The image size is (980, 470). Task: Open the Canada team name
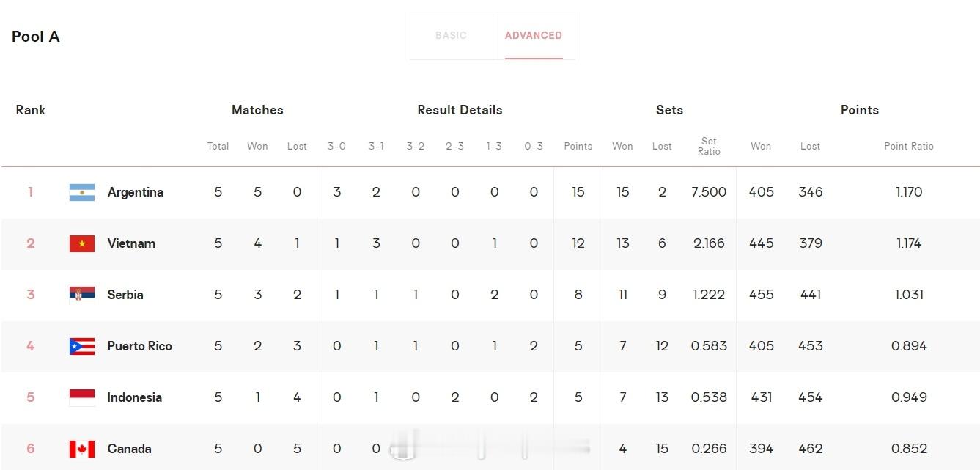pyautogui.click(x=130, y=449)
